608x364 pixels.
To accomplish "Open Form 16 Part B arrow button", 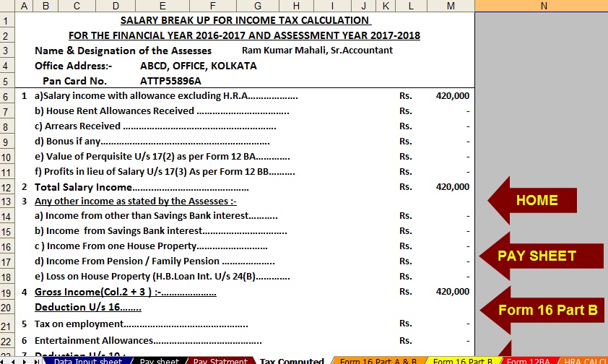I will [542, 310].
